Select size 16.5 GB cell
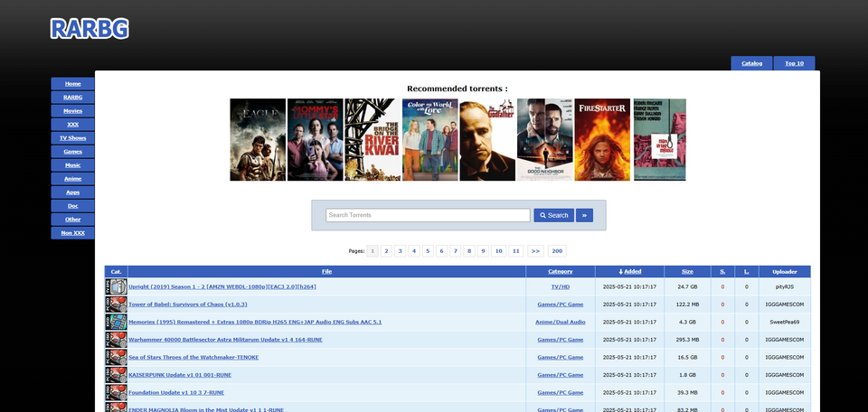Viewport: 868px width, 412px height. [x=687, y=357]
